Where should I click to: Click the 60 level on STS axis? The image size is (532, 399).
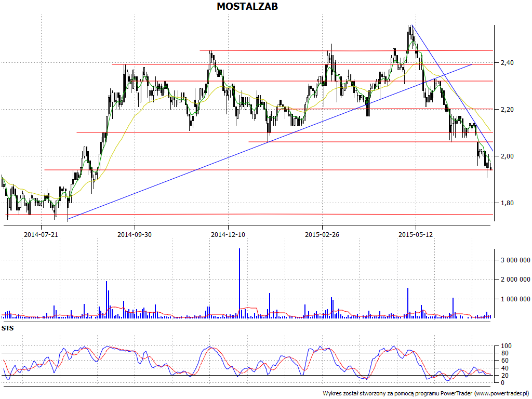coord(504,361)
